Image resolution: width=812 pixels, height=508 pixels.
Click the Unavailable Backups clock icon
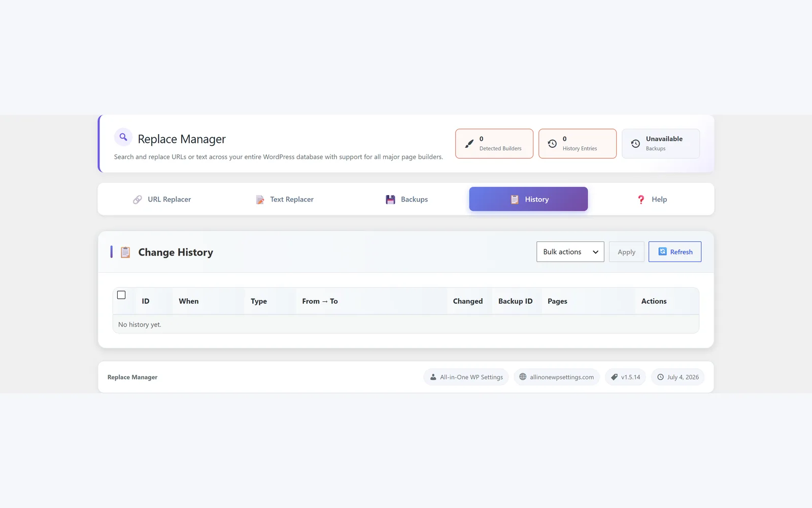[x=635, y=144]
